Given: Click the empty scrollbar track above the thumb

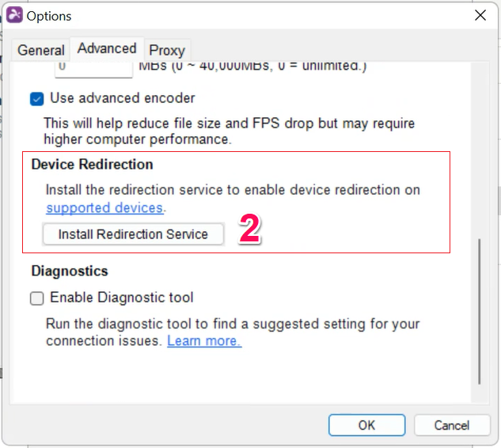Looking at the screenshot, I should pyautogui.click(x=480, y=150).
